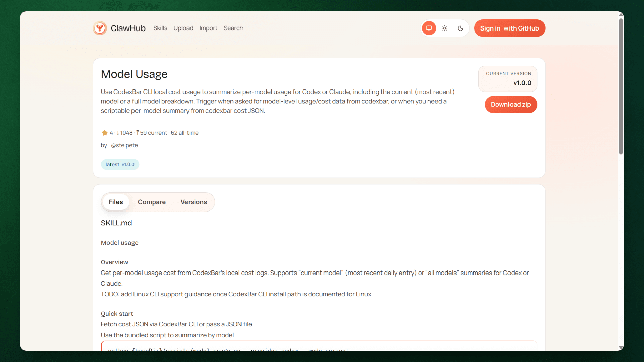Switch to light theme sun icon
Viewport: 644px width, 362px height.
click(444, 28)
